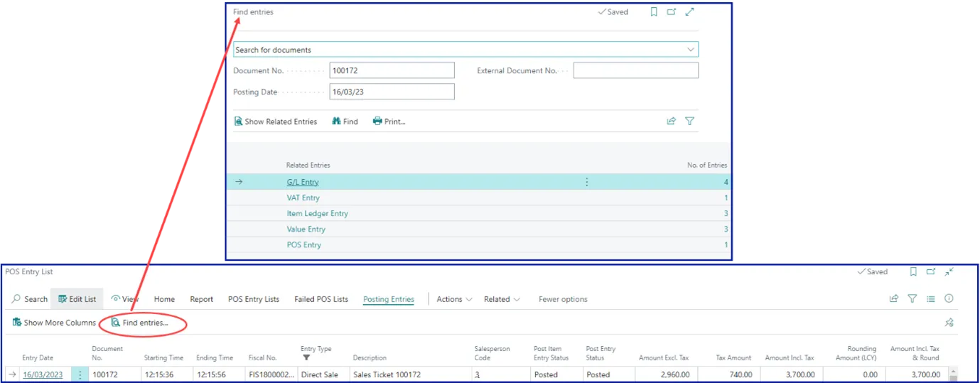The height and width of the screenshot is (383, 980).
Task: Click Show Related Entries in Find entries
Action: [276, 122]
